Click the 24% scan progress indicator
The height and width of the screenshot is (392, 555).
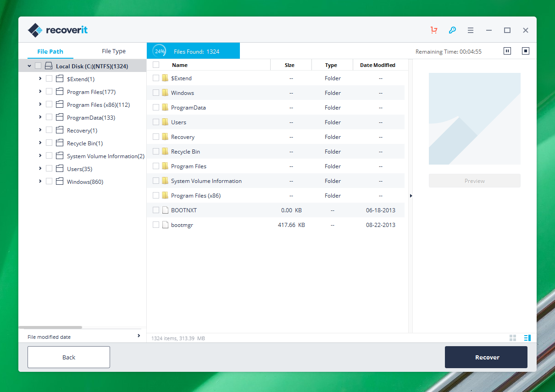(160, 51)
